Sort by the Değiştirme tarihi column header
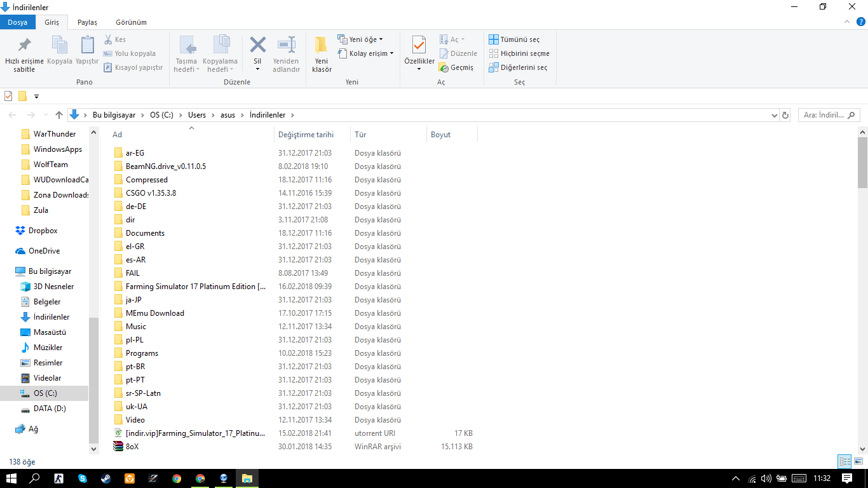Image resolution: width=868 pixels, height=488 pixels. (313, 135)
